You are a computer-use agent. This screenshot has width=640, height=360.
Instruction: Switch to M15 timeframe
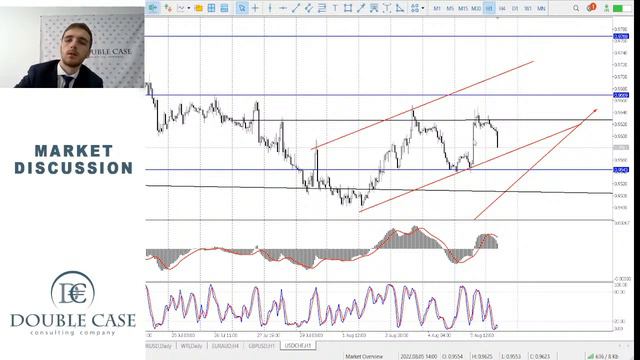(x=463, y=8)
